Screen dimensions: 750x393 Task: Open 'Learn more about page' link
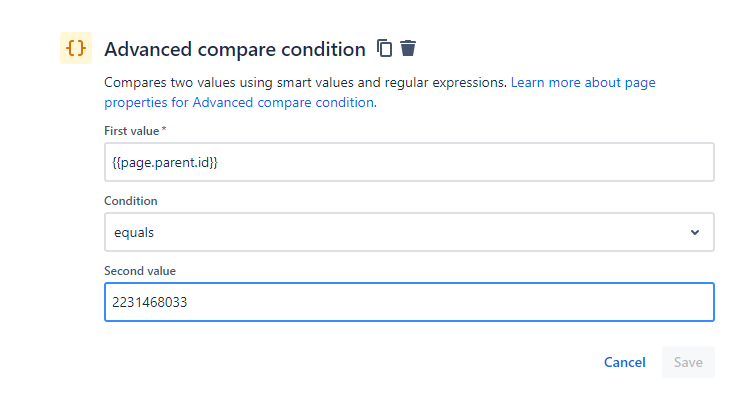583,83
